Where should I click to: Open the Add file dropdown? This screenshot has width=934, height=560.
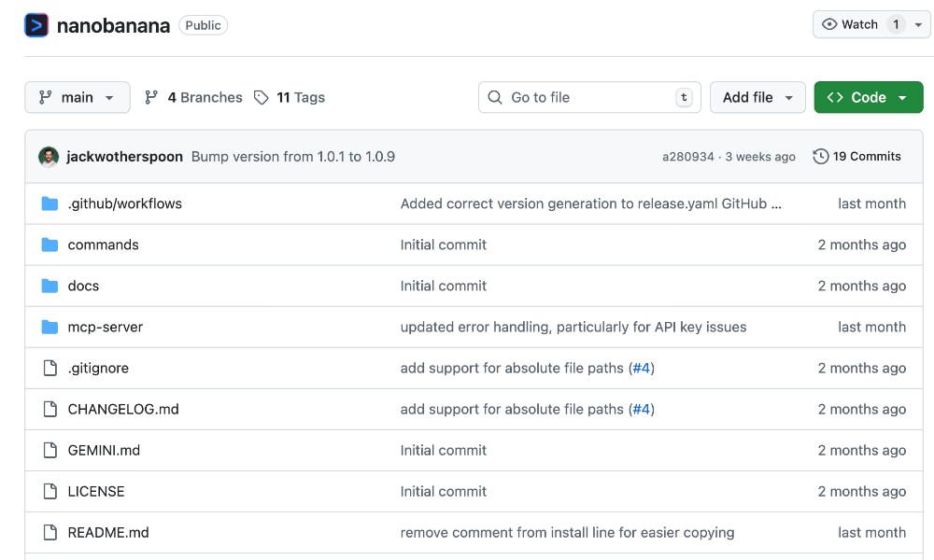(757, 97)
